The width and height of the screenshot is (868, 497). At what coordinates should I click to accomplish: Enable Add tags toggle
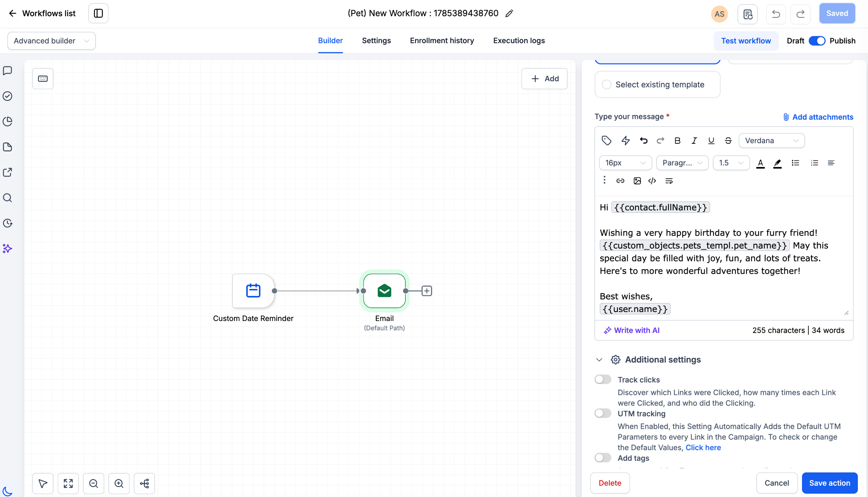[603, 458]
